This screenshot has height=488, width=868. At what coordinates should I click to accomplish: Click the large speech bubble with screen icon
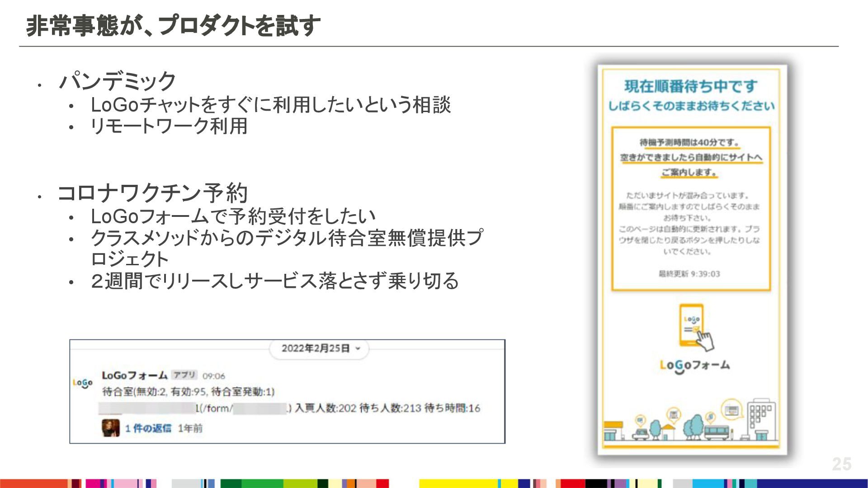(731, 410)
